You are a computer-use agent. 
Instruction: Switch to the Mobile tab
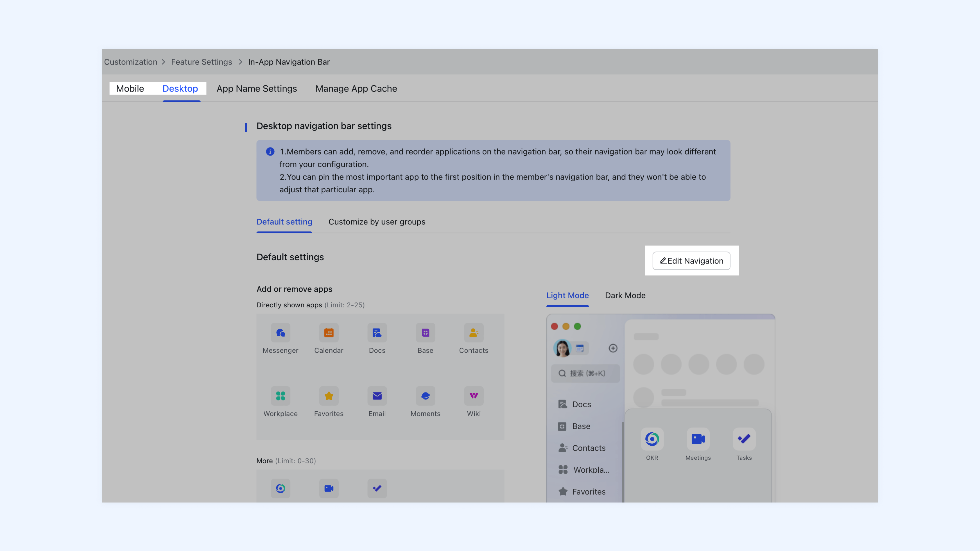tap(130, 89)
